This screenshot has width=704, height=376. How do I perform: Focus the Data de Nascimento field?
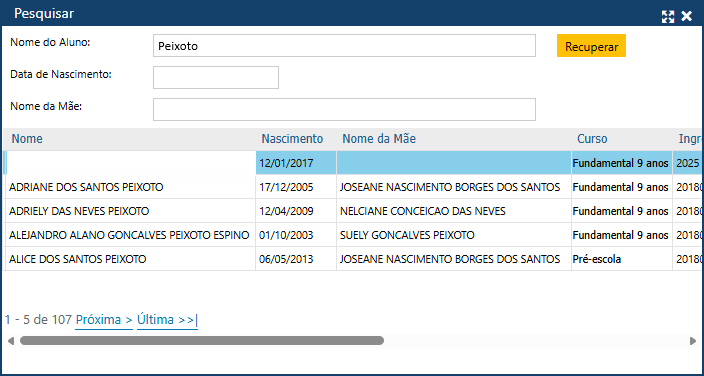216,77
